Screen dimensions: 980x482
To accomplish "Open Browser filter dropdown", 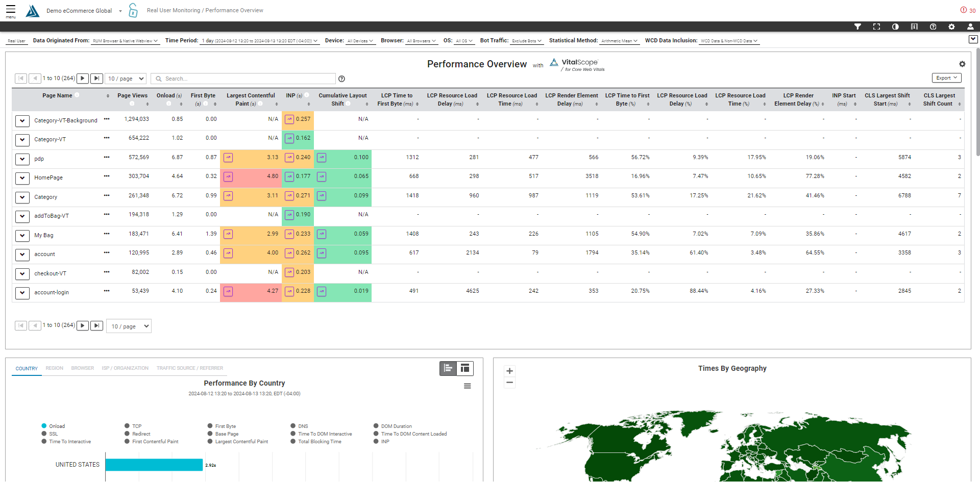I will pyautogui.click(x=422, y=41).
